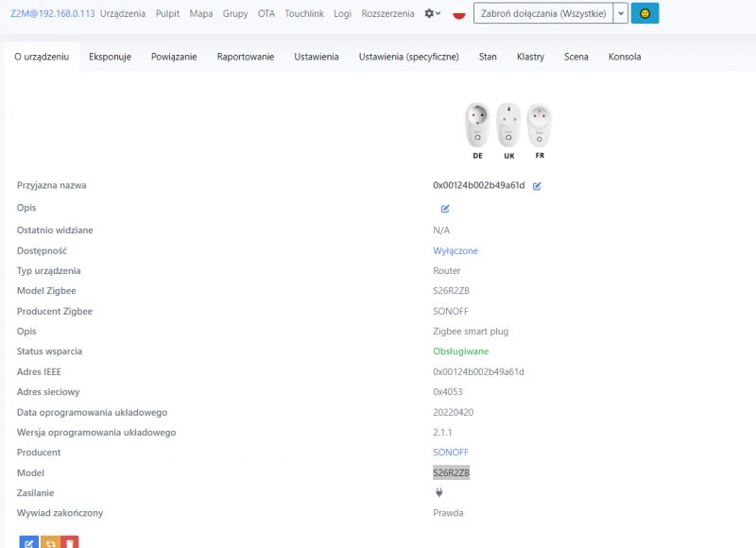Open the OTA updates page
The height and width of the screenshot is (548, 756).
tap(266, 13)
